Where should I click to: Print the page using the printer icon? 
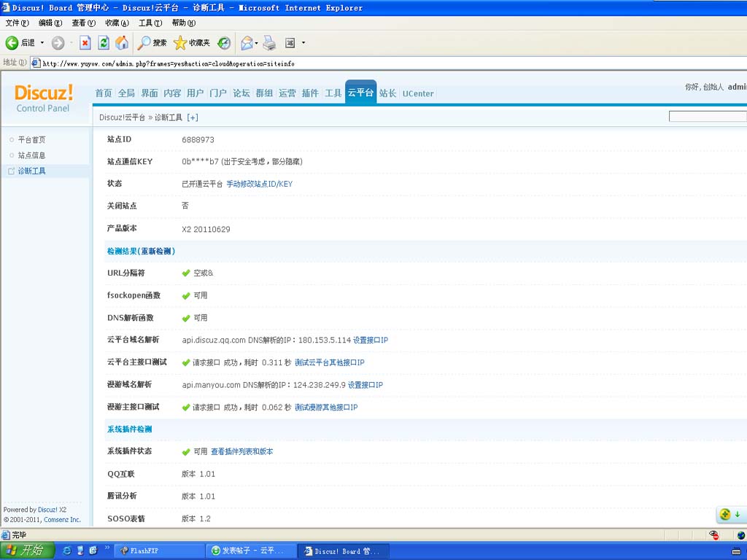point(269,43)
